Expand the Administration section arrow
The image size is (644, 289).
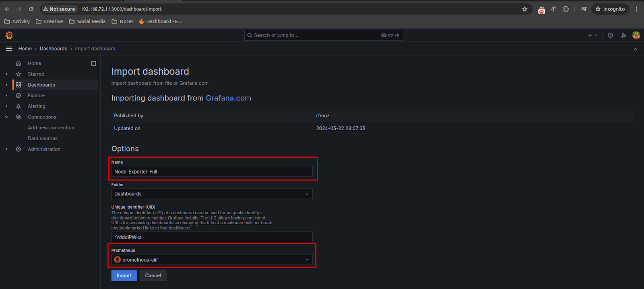click(6, 149)
